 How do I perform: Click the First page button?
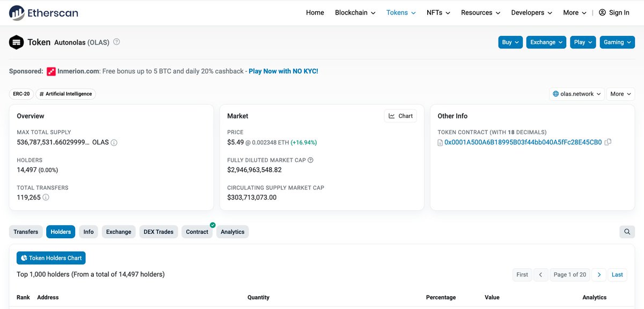coord(522,275)
